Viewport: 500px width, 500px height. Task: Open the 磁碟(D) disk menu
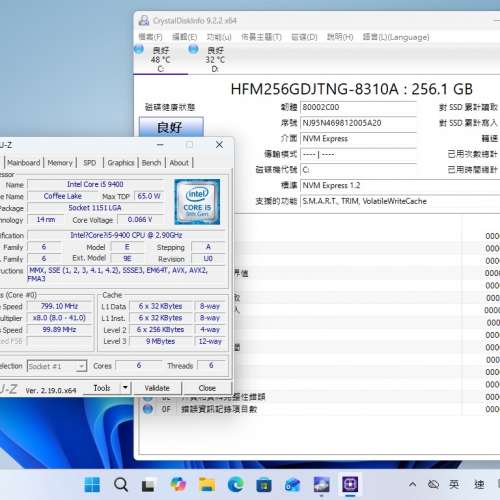pos(304,37)
